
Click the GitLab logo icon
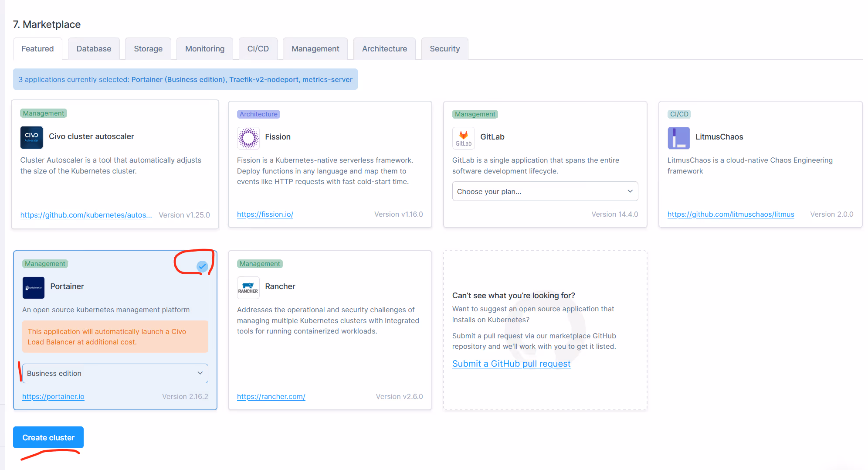point(464,138)
